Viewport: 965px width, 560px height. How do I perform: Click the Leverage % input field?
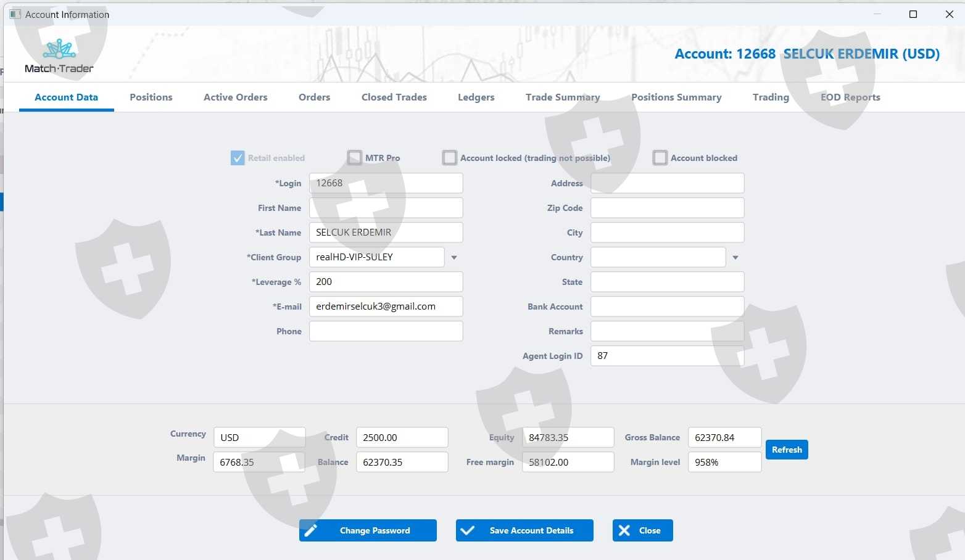click(386, 282)
